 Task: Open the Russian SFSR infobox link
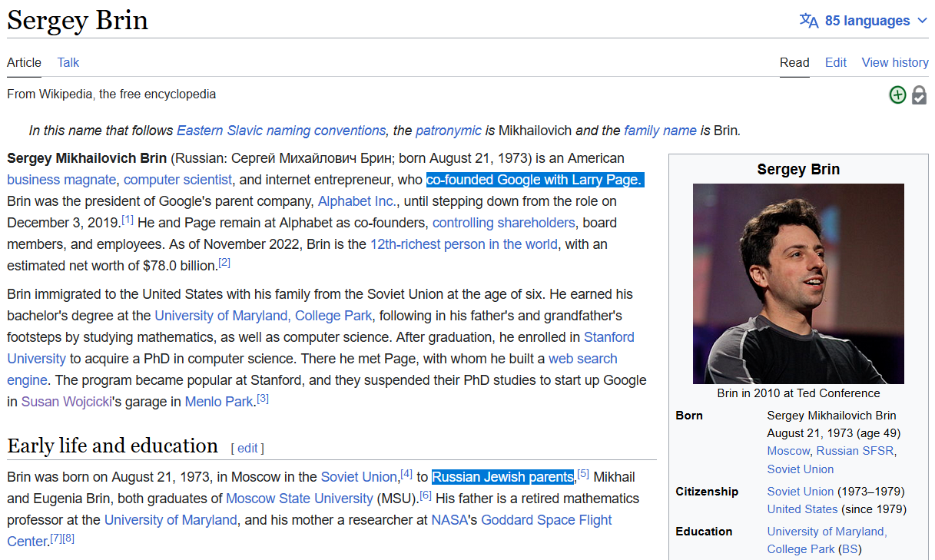[855, 451]
